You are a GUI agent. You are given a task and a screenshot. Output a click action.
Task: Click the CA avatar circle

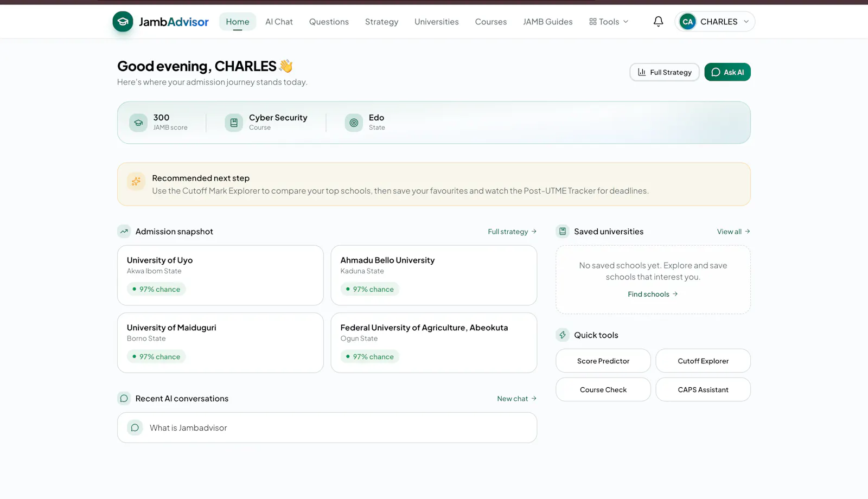(x=688, y=22)
